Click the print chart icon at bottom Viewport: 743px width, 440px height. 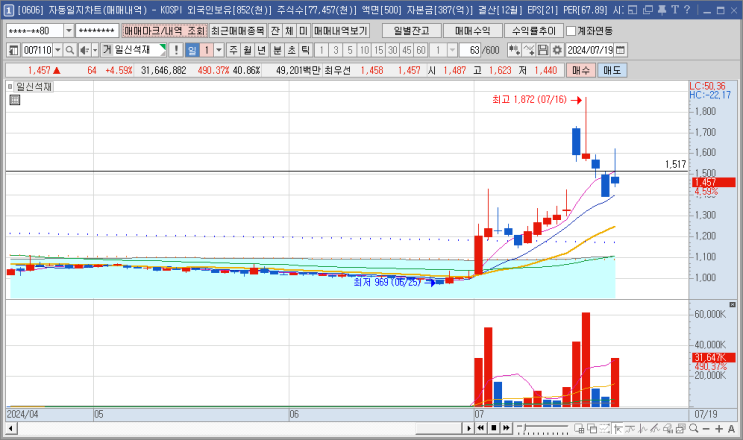(x=680, y=429)
